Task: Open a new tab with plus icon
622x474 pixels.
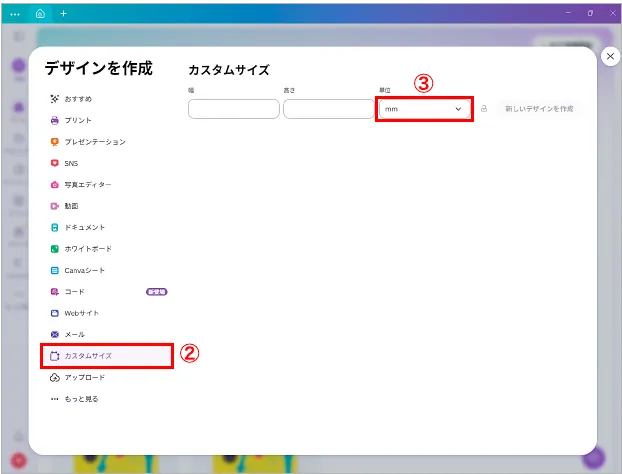Action: [x=63, y=13]
